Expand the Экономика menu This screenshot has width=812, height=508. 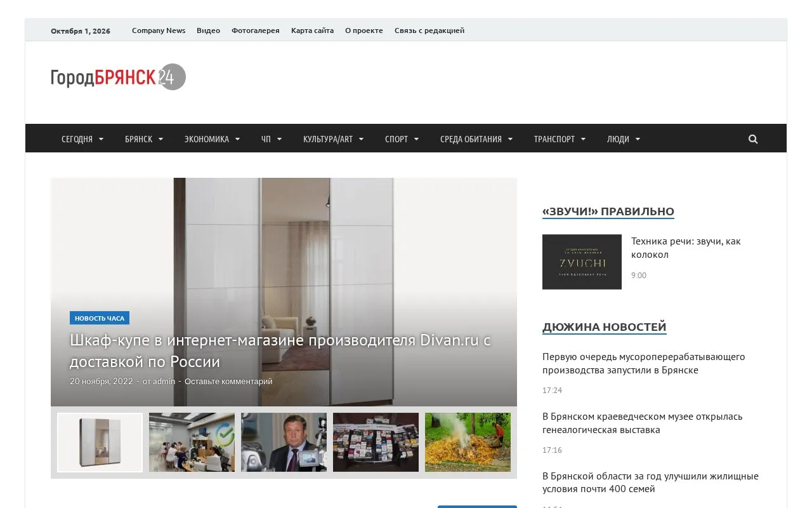[212, 139]
